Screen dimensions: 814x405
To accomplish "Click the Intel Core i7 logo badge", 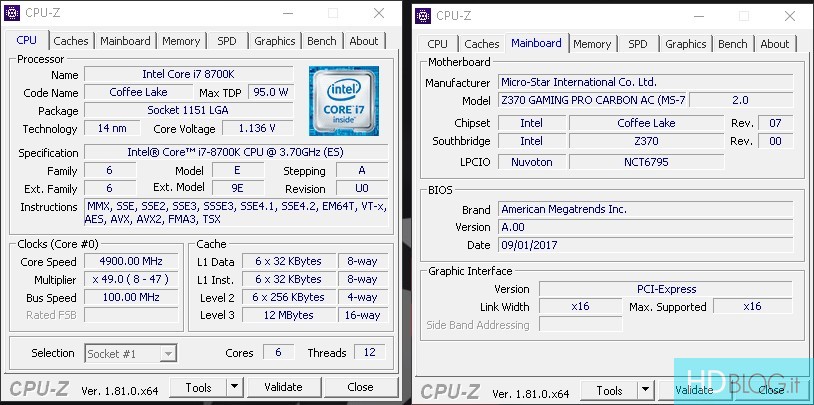I will (342, 101).
